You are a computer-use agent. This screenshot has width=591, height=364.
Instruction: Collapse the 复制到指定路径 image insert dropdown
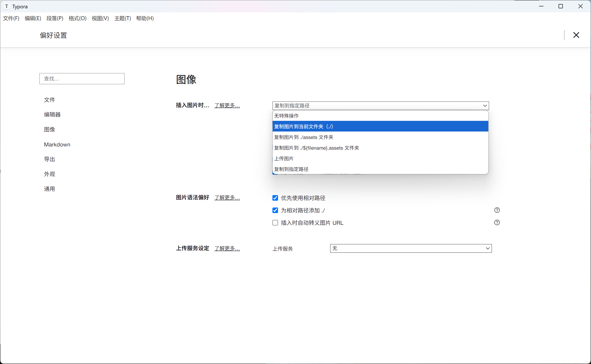(381, 105)
